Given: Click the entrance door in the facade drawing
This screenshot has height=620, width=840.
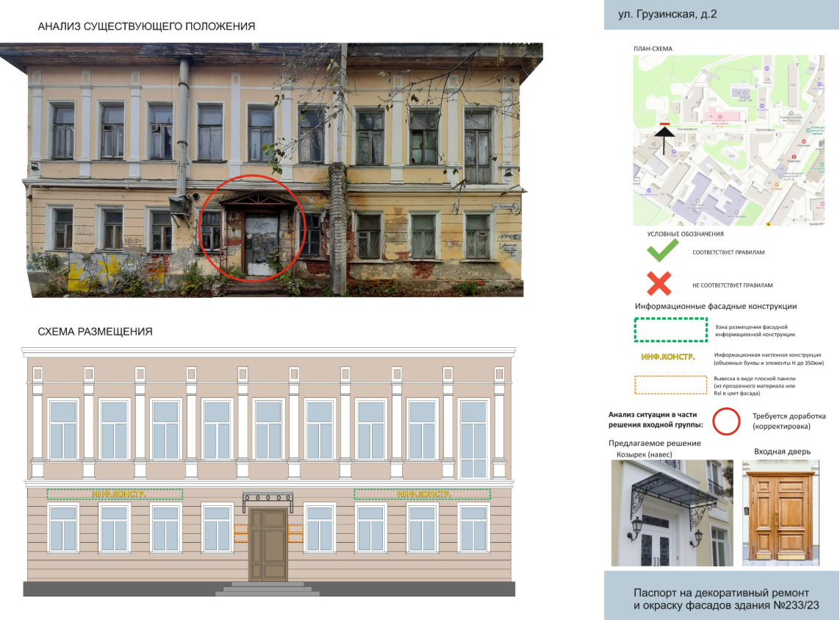Looking at the screenshot, I should click(268, 544).
